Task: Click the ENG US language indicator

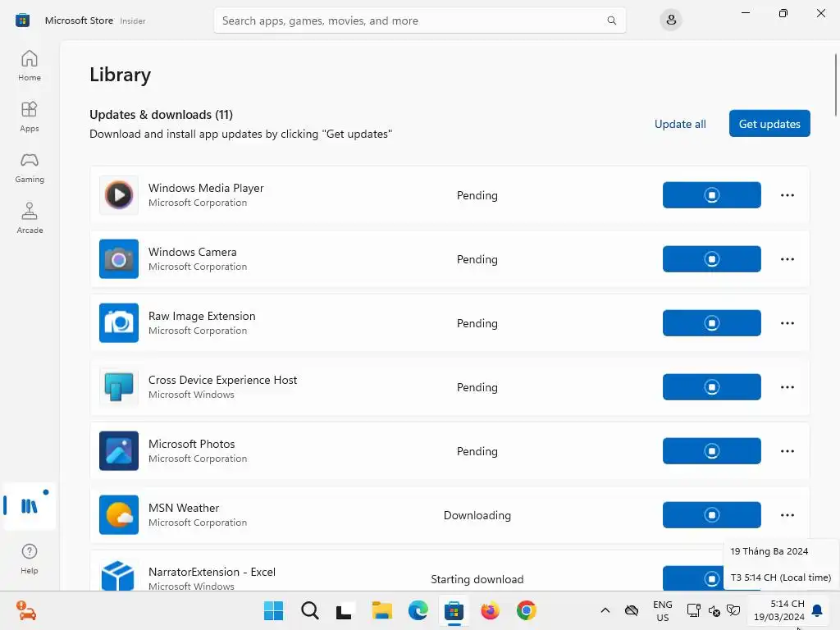Action: coord(662,610)
